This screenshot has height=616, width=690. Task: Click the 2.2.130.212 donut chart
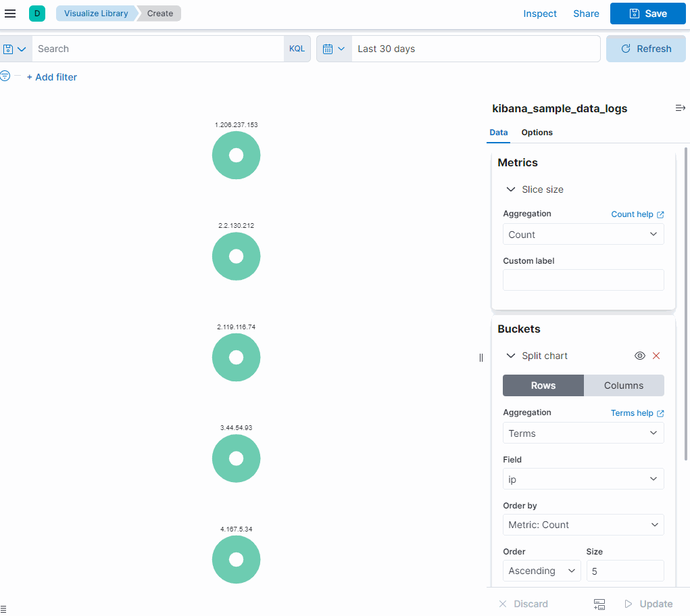[x=237, y=256]
